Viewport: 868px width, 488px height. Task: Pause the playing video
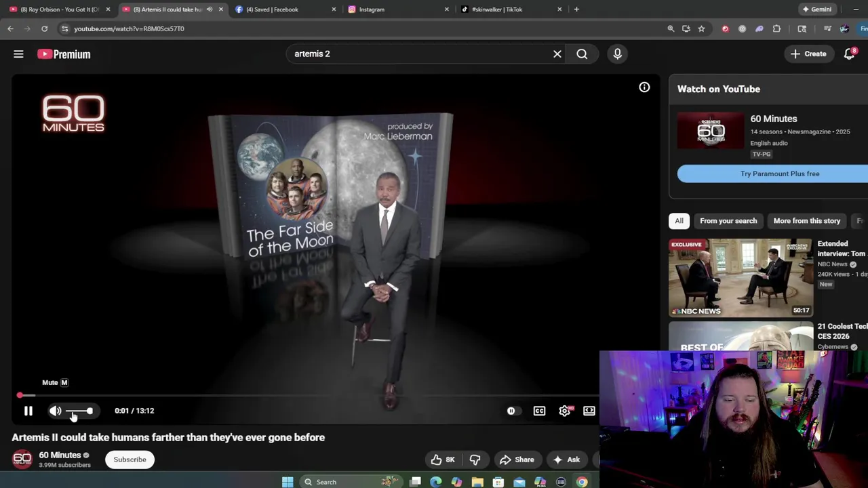coord(28,411)
